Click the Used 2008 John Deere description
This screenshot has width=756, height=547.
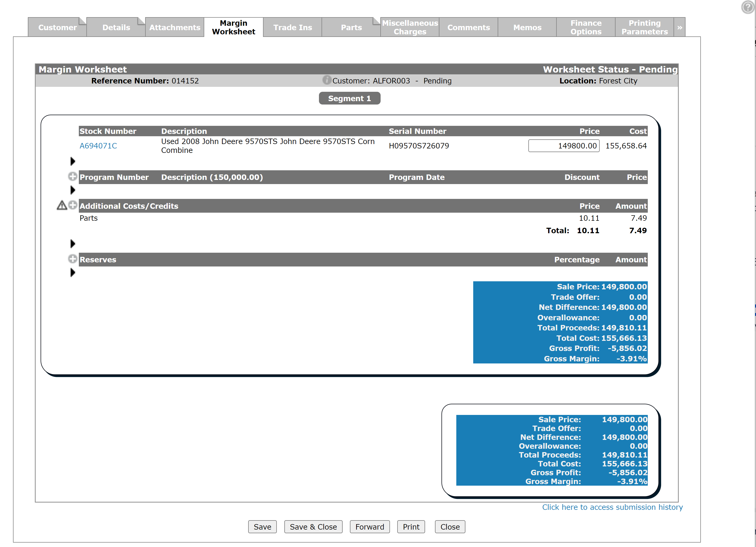tap(268, 146)
